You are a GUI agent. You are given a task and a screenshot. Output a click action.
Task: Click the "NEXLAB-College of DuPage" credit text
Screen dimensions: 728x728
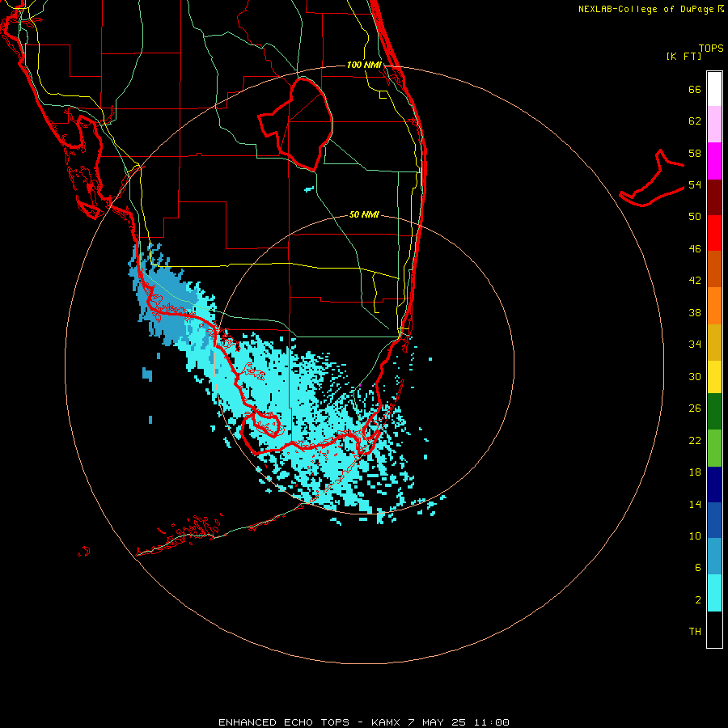coord(645,9)
